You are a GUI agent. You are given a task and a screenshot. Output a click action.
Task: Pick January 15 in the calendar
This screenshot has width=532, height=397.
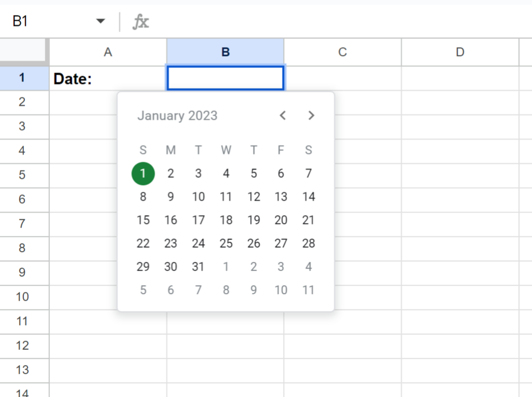(x=143, y=220)
